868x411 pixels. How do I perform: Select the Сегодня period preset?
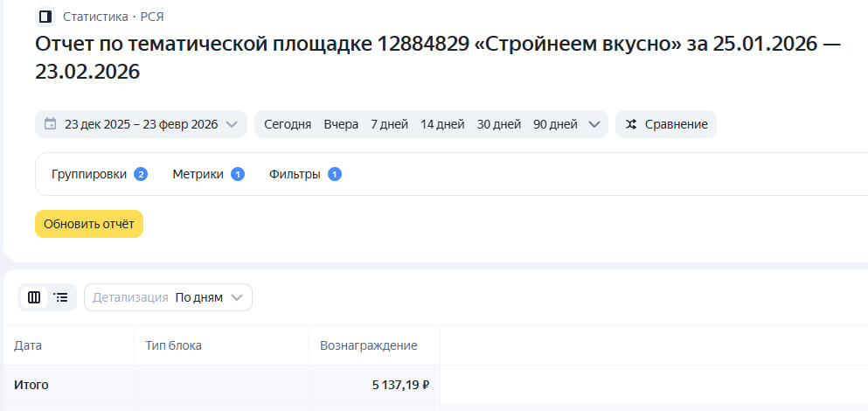[288, 124]
